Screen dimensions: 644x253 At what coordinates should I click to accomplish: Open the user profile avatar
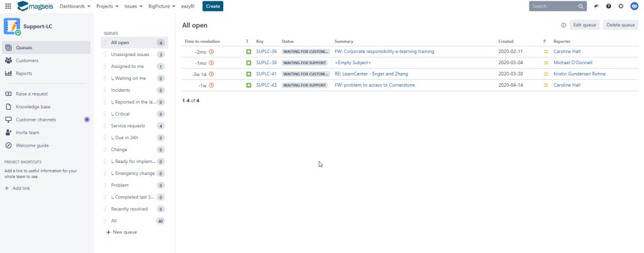click(x=633, y=6)
